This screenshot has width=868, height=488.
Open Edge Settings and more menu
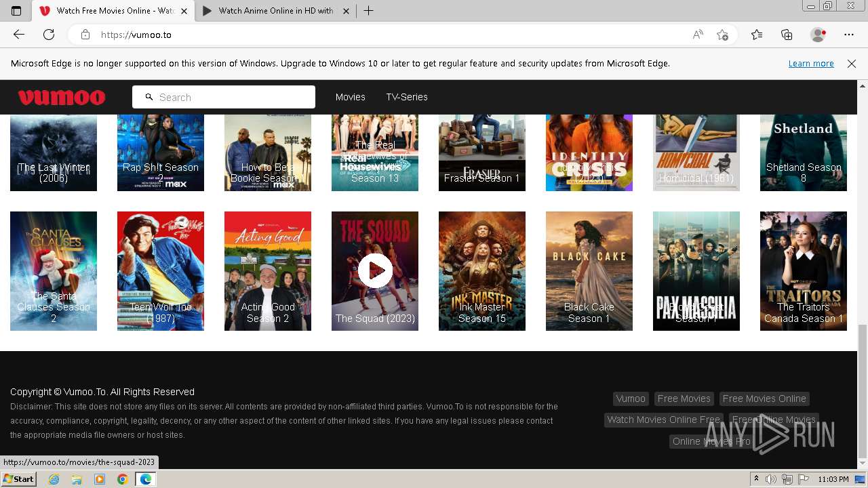[x=849, y=35]
